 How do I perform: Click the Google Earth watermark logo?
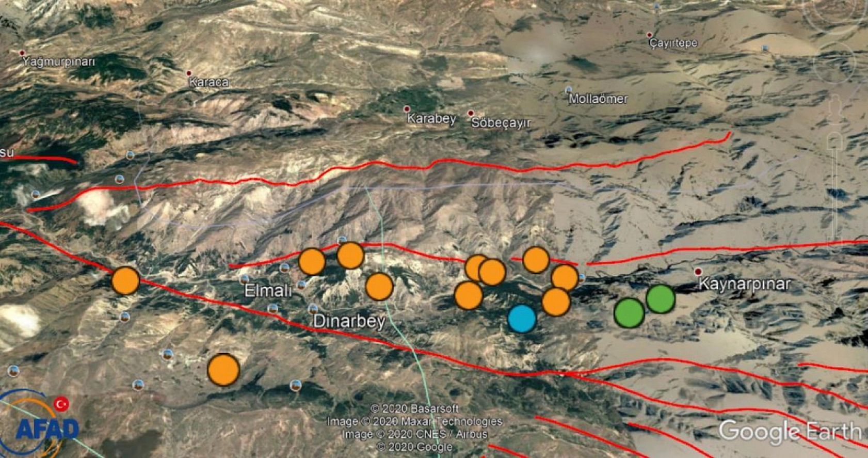pos(790,431)
